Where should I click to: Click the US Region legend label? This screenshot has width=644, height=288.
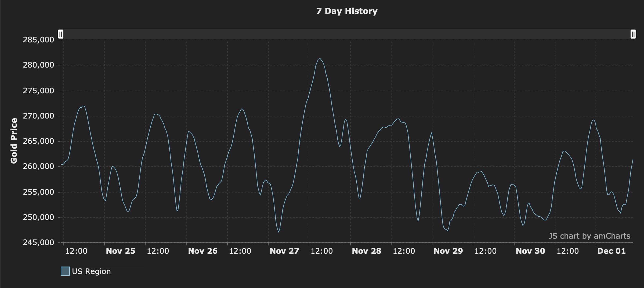(91, 271)
